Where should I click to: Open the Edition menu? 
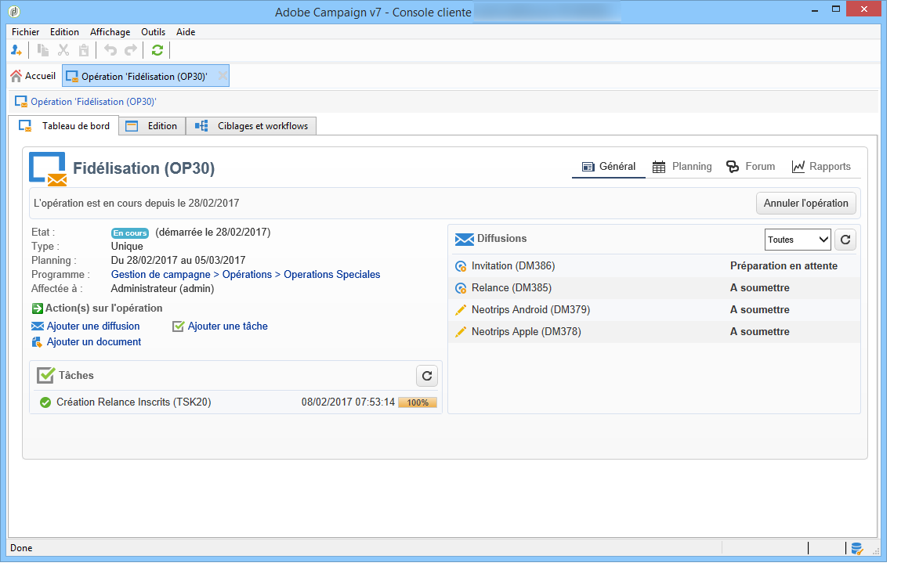pos(64,32)
